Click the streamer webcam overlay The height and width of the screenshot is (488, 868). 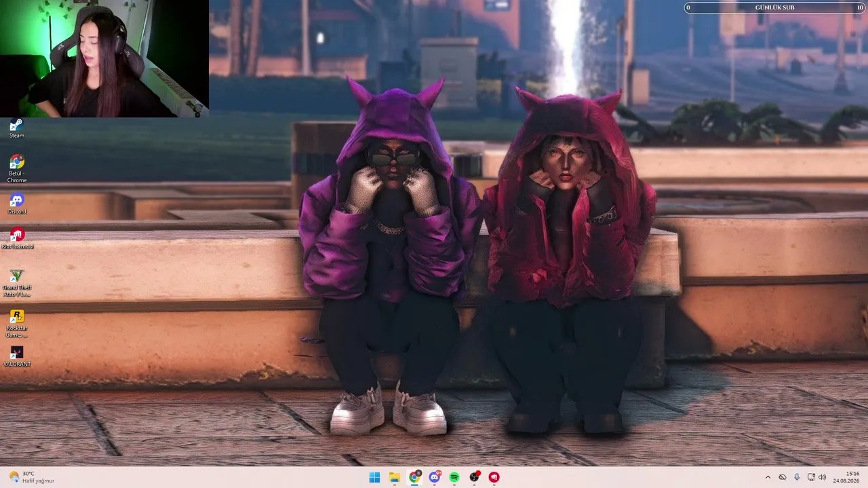click(104, 58)
